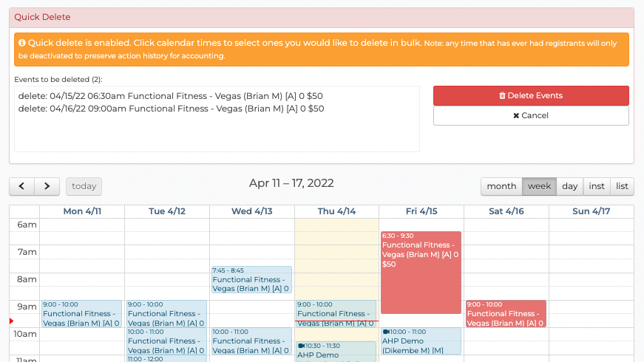Switch to list view
Viewport: 644px width, 362px height.
coord(622,186)
